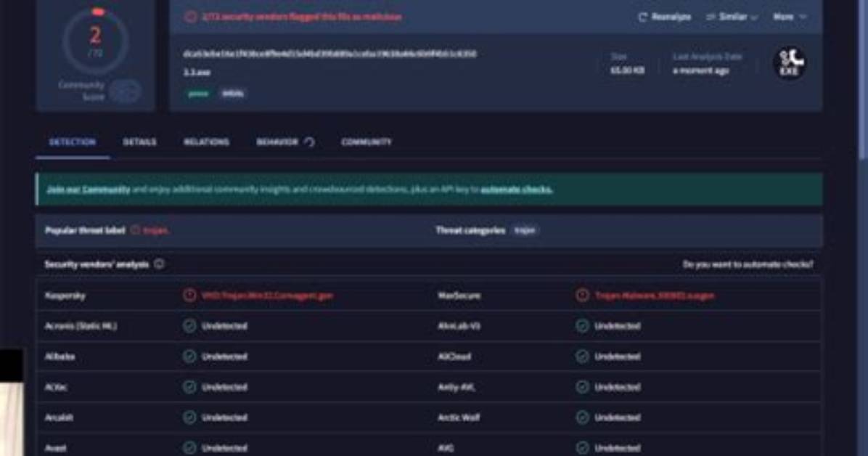The width and height of the screenshot is (868, 456).
Task: Follow the automate checks link in the banner
Action: tap(517, 190)
